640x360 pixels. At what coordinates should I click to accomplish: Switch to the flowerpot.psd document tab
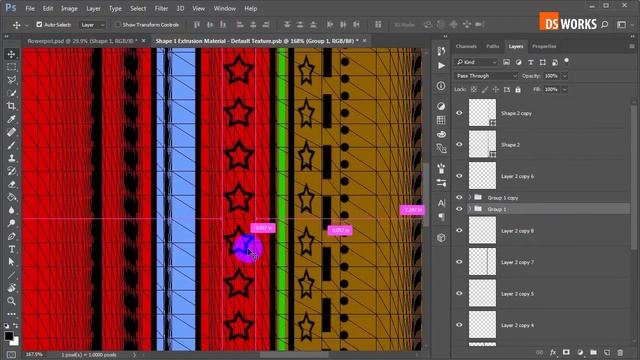[x=82, y=41]
